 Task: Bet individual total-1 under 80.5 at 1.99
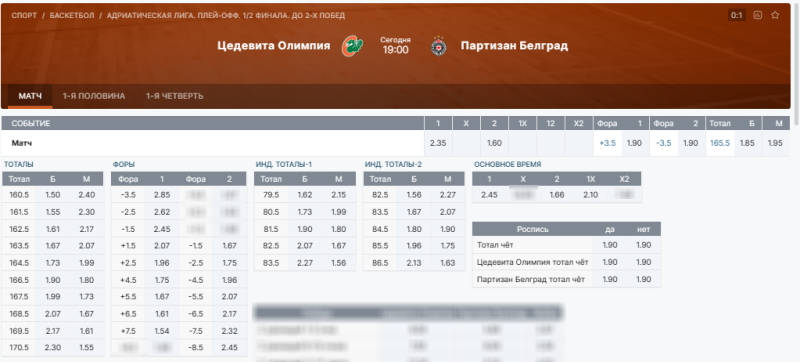(338, 212)
